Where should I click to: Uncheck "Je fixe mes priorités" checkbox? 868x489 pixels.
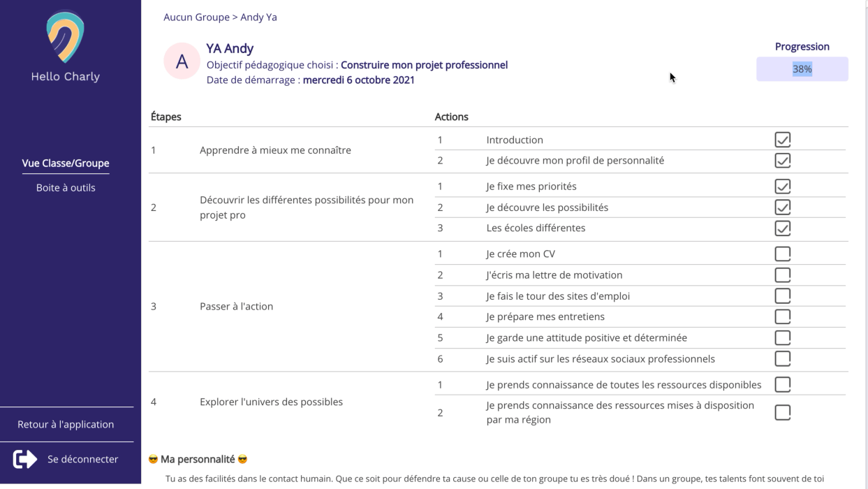(x=782, y=187)
